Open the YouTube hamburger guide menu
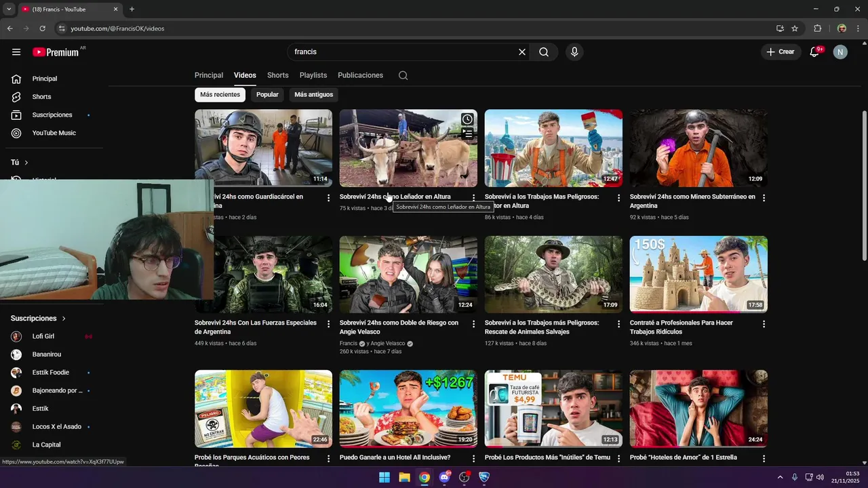Screen dimensions: 868x488 point(16,52)
